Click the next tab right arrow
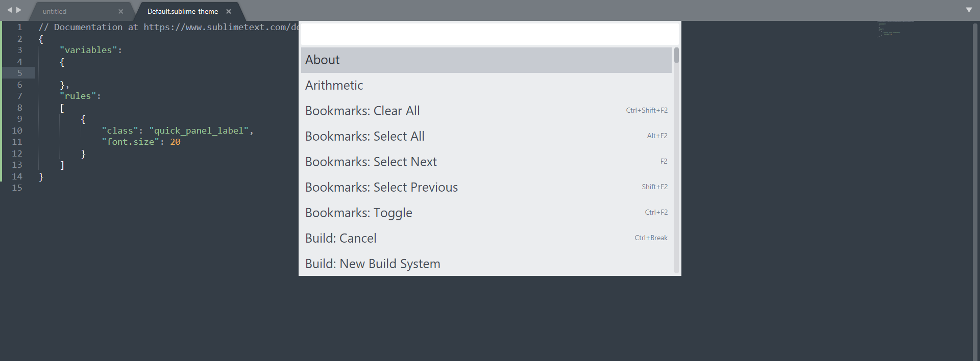980x361 pixels. click(19, 10)
